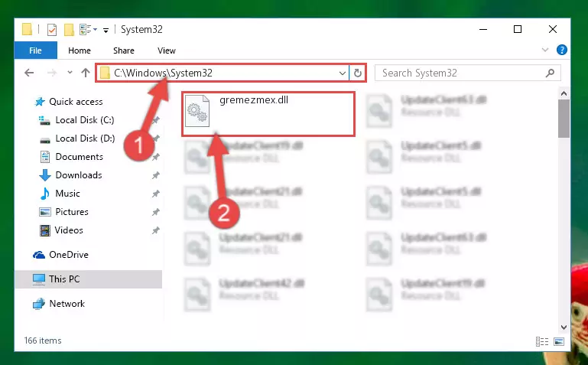The height and width of the screenshot is (365, 588).
Task: Open the address bar history dropdown
Action: [x=342, y=73]
